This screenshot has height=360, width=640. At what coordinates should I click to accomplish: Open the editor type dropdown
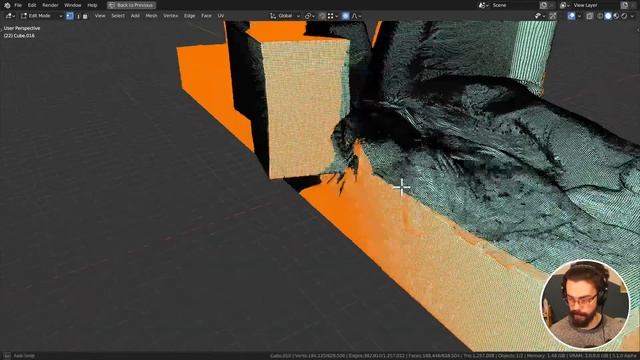pyautogui.click(x=10, y=16)
